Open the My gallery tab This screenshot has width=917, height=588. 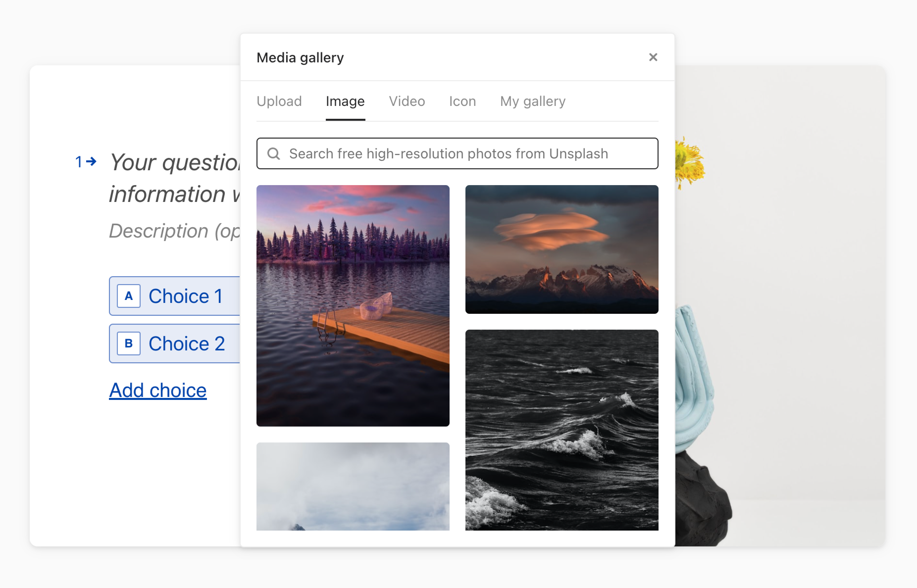coord(533,101)
